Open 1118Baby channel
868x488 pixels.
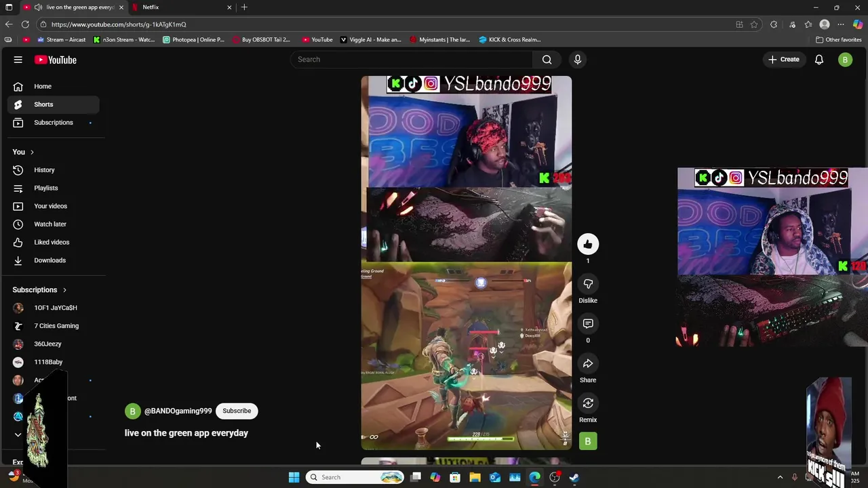pos(54,362)
